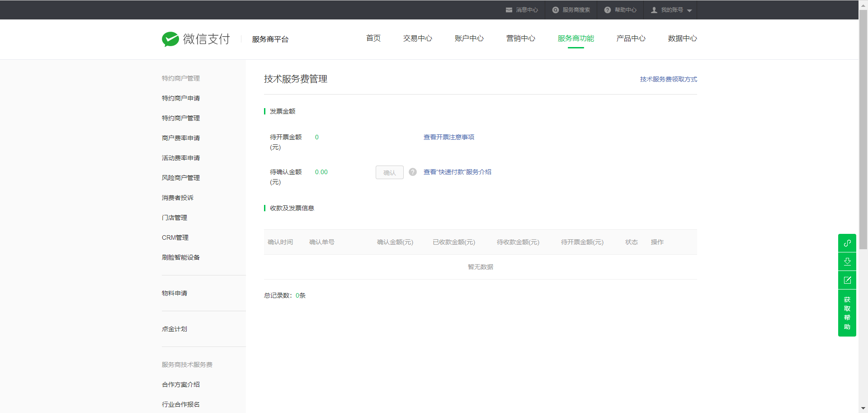Open 活动费率申请 in sidebar
868x413 pixels.
[x=181, y=158]
